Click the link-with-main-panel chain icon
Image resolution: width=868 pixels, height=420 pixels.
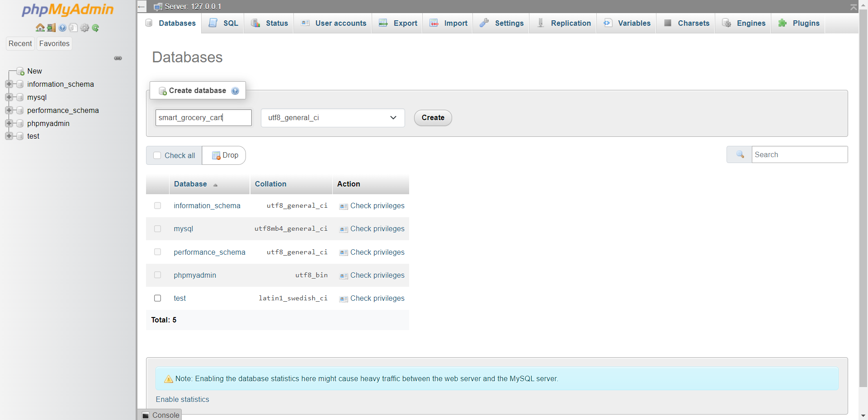(118, 58)
